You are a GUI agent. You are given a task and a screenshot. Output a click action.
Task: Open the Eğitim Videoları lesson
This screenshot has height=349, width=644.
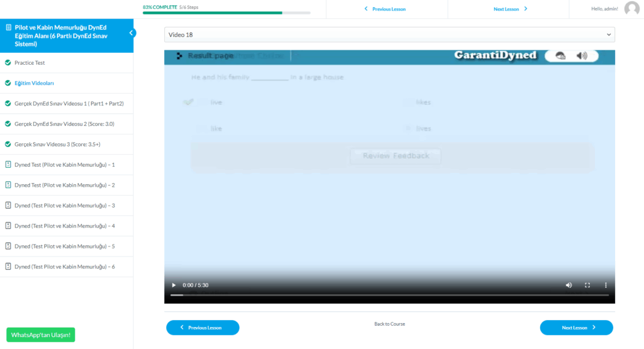(x=35, y=83)
